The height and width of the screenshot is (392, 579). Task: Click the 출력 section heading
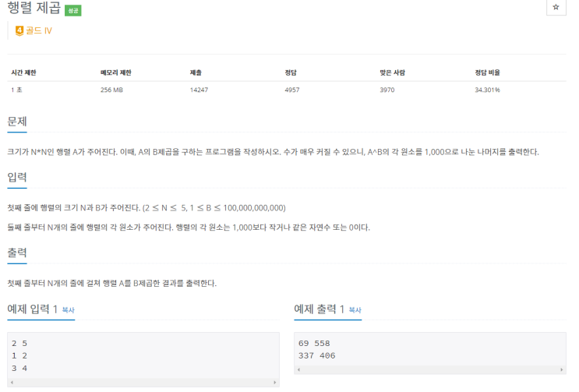[17, 253]
